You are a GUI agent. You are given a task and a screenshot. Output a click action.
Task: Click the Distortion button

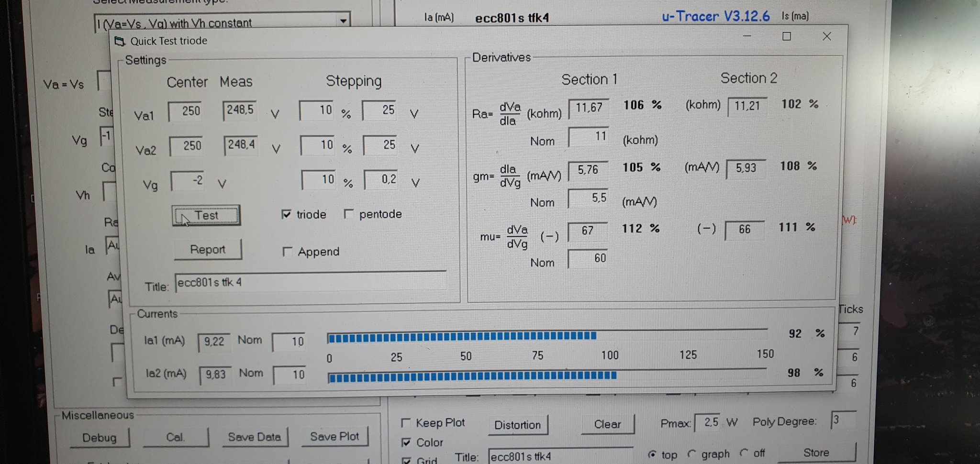coord(518,425)
